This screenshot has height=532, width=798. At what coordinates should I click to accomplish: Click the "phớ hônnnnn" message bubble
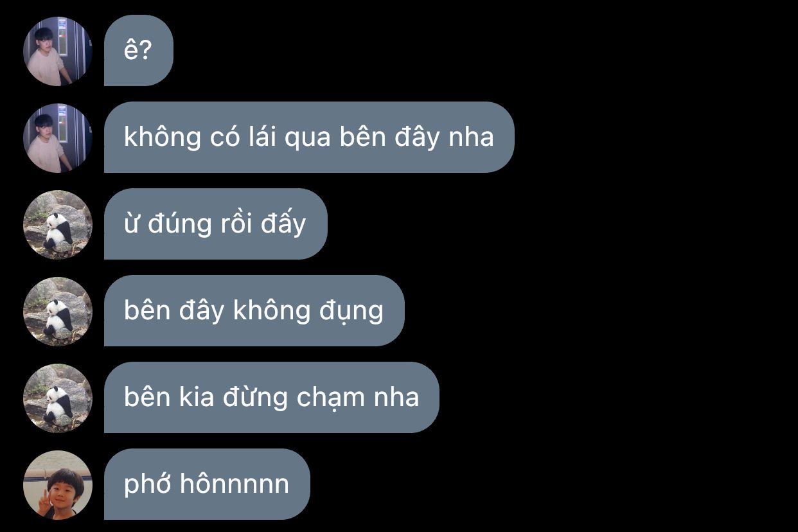pos(207,484)
